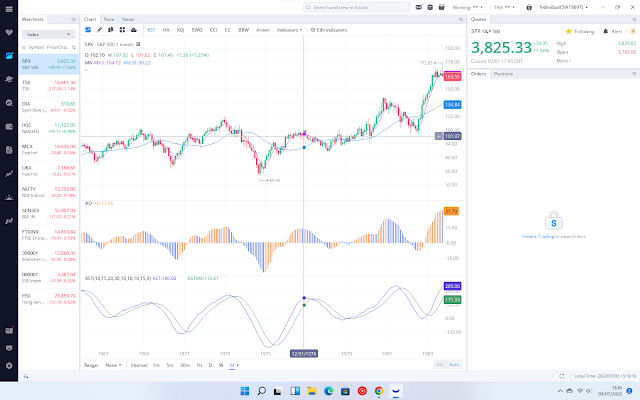This screenshot has width=640, height=400.
Task: Open the heart favorites sidebar icon
Action: [9, 32]
